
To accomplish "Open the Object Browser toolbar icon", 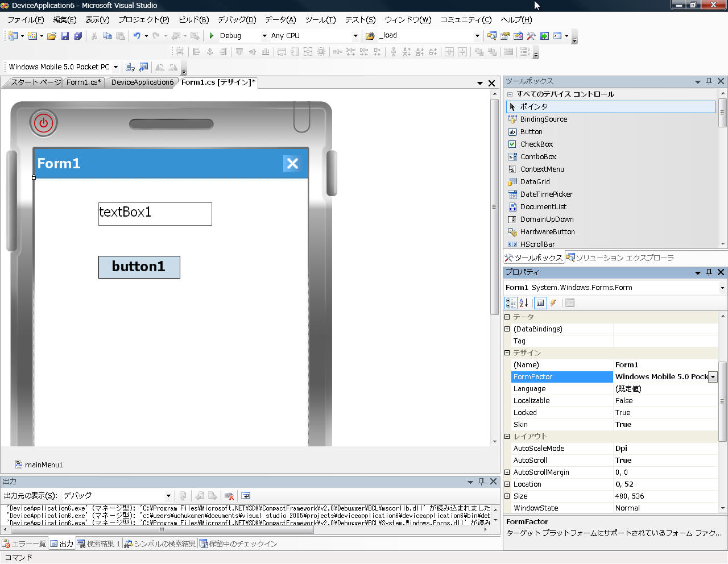I will 518,36.
